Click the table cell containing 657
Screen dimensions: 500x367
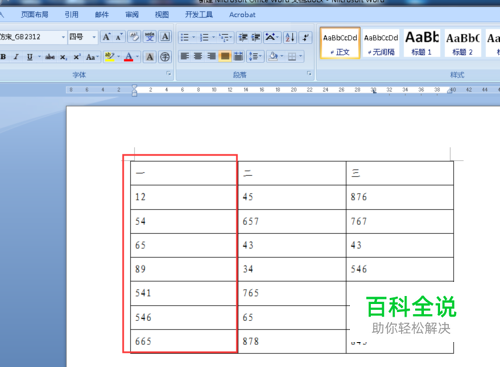tap(292, 221)
